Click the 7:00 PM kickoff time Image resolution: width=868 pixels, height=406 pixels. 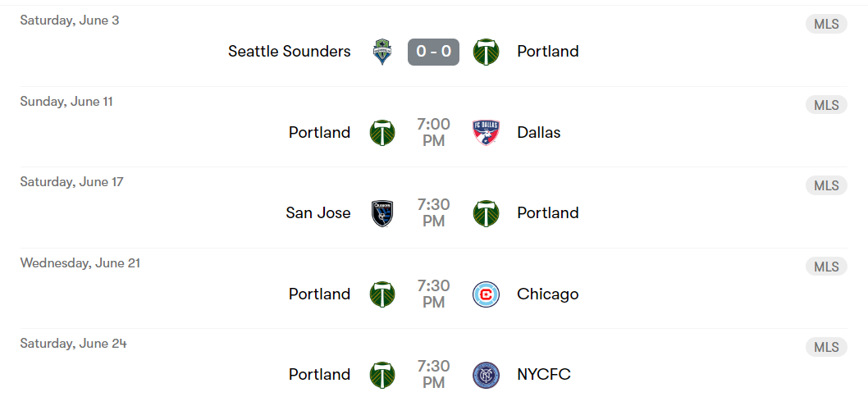click(x=433, y=132)
